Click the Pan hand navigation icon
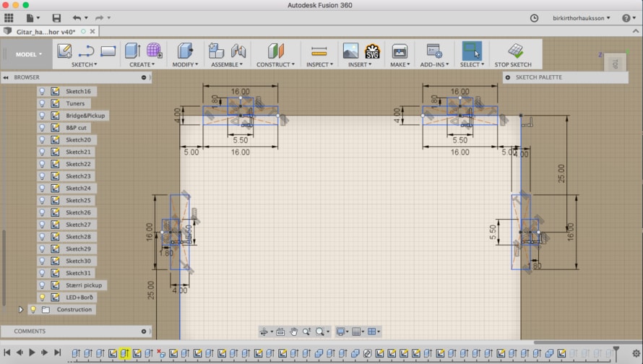This screenshot has width=643, height=364. click(293, 331)
